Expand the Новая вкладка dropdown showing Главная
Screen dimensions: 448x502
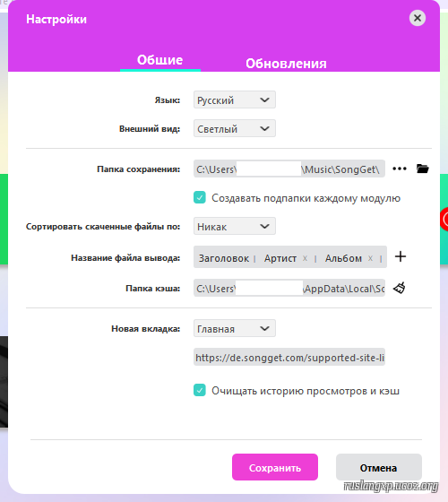click(235, 328)
